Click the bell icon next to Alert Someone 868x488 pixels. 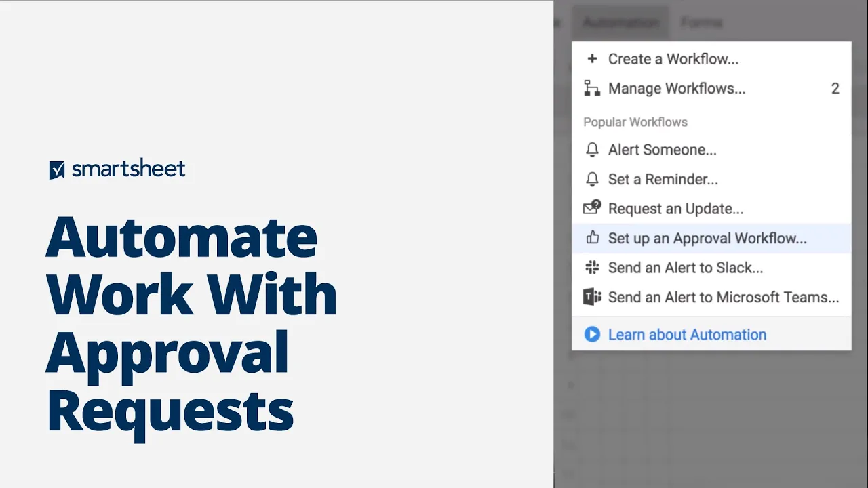pos(592,150)
